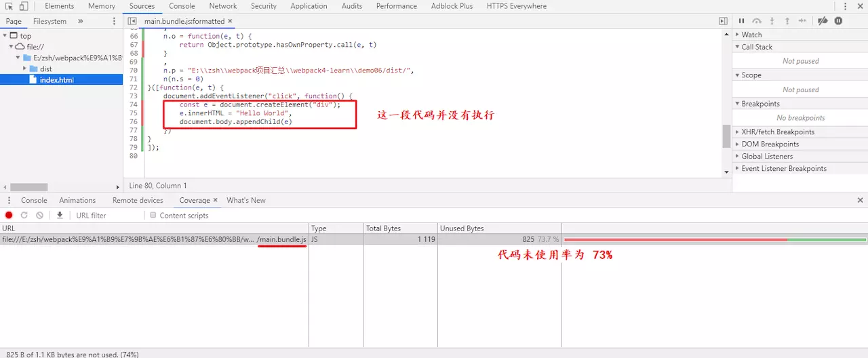This screenshot has width=868, height=358.
Task: Click the Step out of function icon
Action: (787, 21)
